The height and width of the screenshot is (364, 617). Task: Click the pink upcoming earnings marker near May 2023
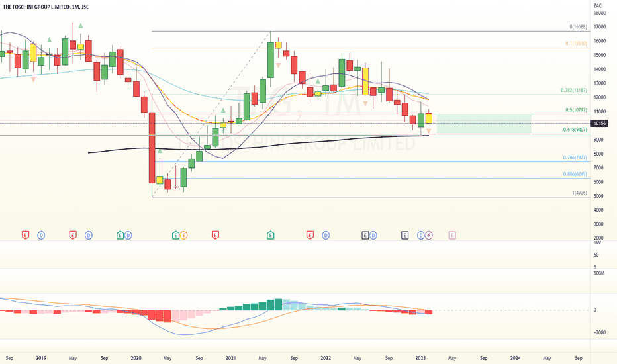pyautogui.click(x=452, y=236)
